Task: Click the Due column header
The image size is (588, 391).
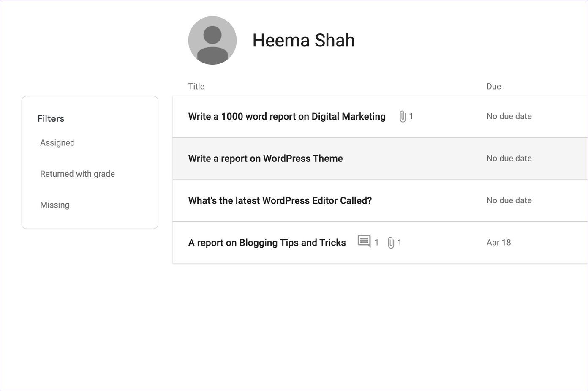Action: pos(494,86)
